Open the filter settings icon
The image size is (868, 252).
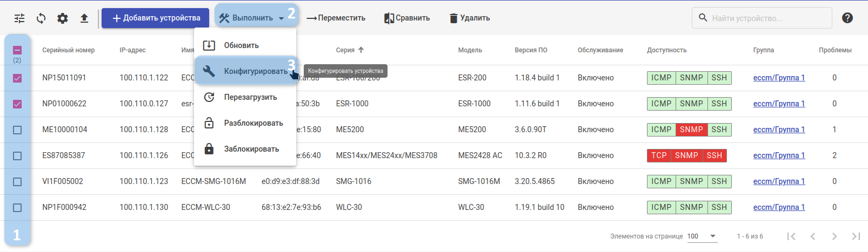(x=19, y=18)
